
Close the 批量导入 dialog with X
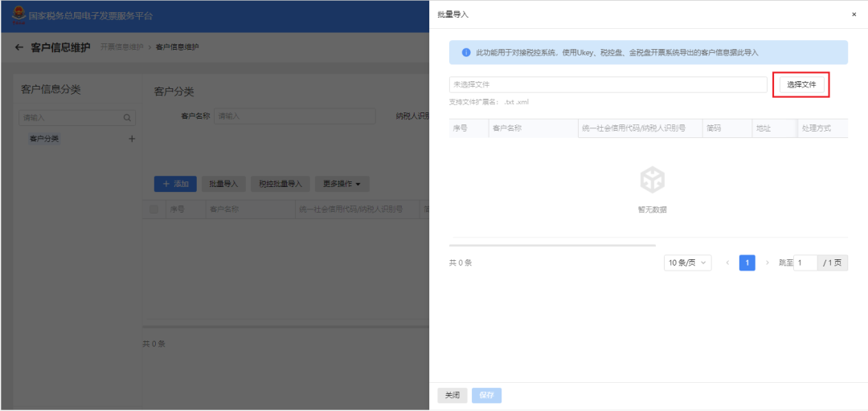(x=854, y=14)
